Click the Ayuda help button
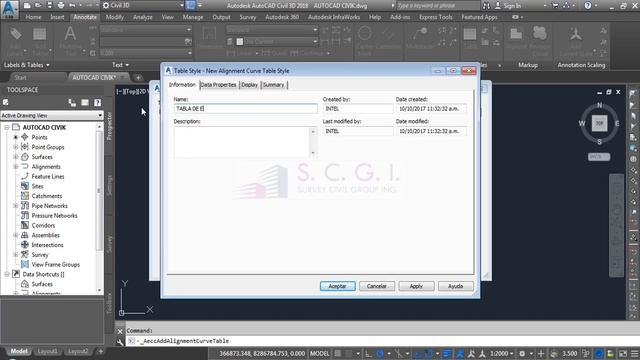Screen dimensions: 640x360 (456, 286)
